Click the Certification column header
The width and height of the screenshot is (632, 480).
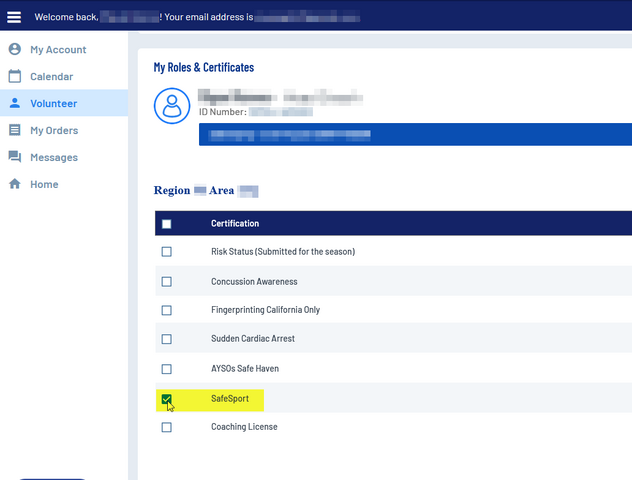[x=235, y=223]
